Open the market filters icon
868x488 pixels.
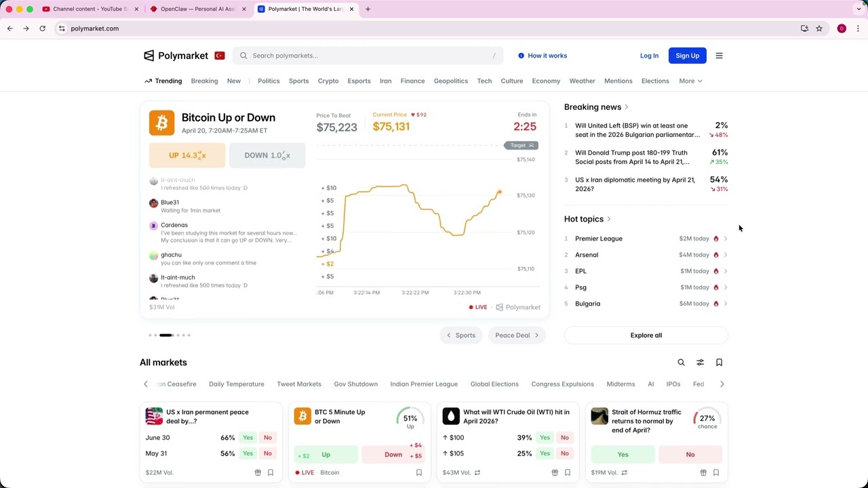point(700,363)
